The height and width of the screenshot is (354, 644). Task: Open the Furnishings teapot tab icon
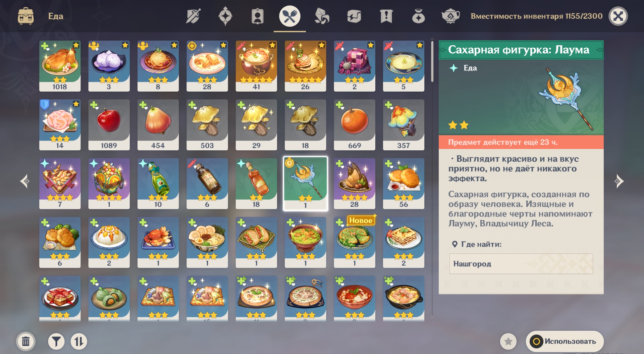(450, 16)
